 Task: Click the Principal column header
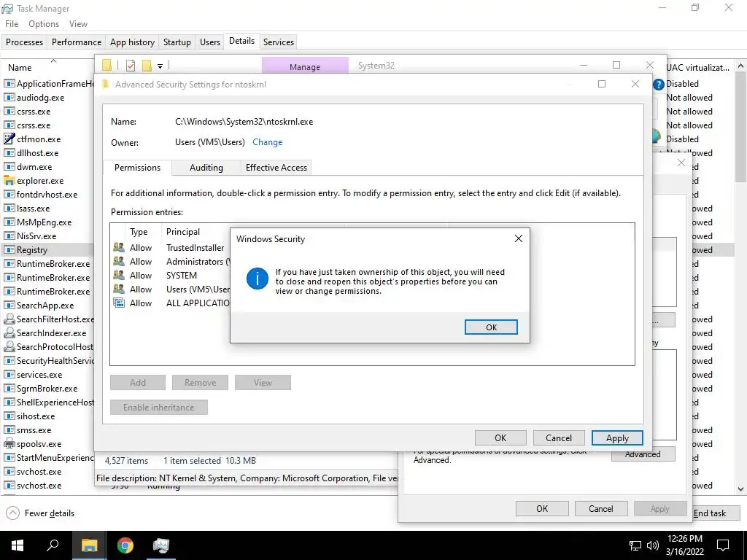tap(183, 232)
